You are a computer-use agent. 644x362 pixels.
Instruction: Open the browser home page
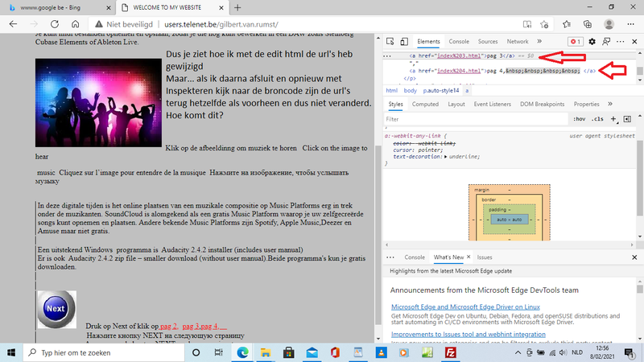point(75,24)
